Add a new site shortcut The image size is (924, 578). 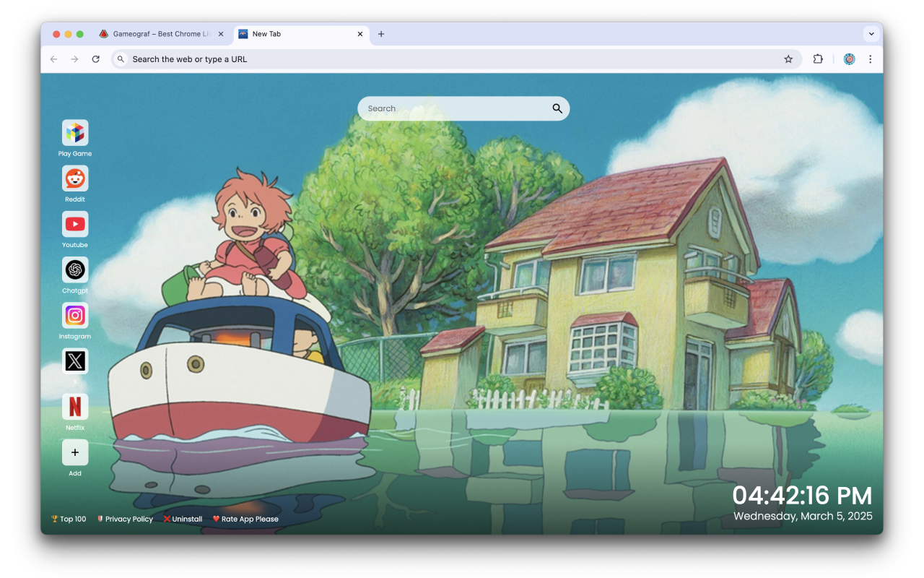tap(74, 452)
